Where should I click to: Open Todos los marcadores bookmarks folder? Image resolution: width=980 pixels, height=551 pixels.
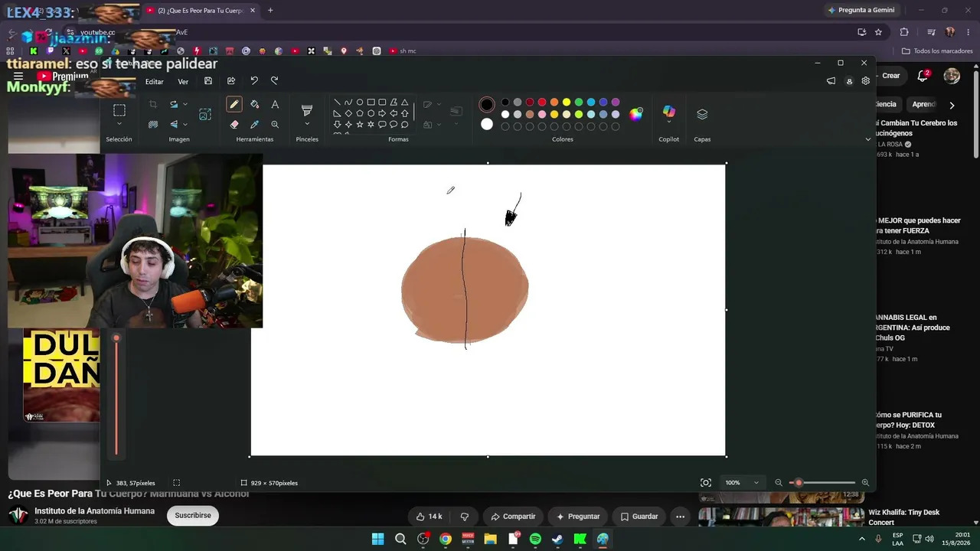(x=937, y=51)
